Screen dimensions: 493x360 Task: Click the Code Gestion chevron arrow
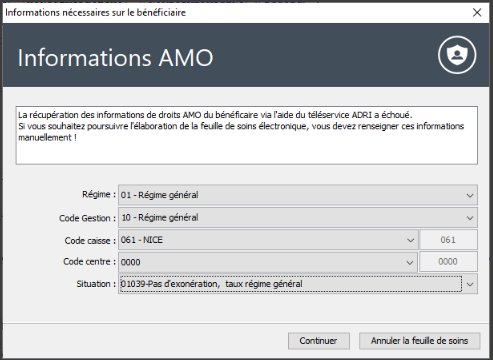pyautogui.click(x=470, y=218)
